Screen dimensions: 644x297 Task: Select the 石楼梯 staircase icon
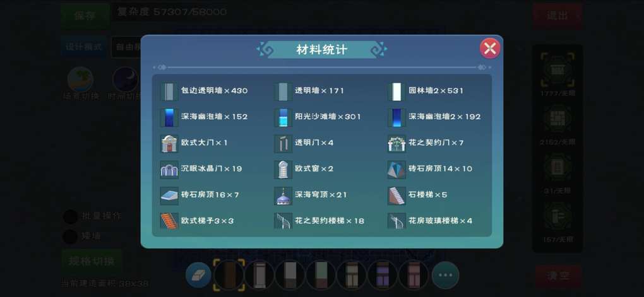pyautogui.click(x=397, y=195)
